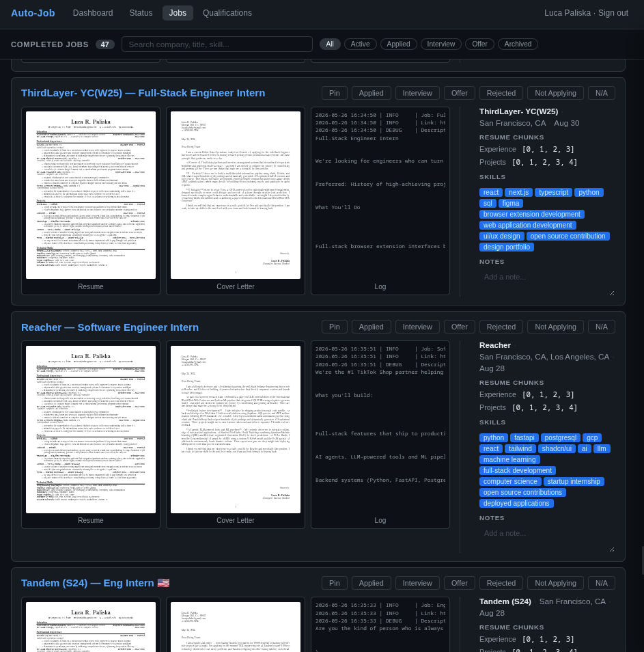
Task: Set Tandem job to Not Applying
Action: [x=555, y=583]
